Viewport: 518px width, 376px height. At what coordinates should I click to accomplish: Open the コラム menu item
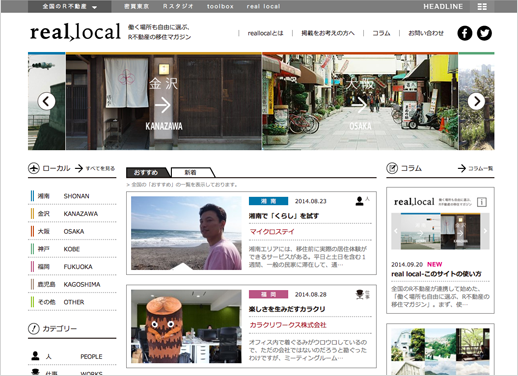point(381,33)
